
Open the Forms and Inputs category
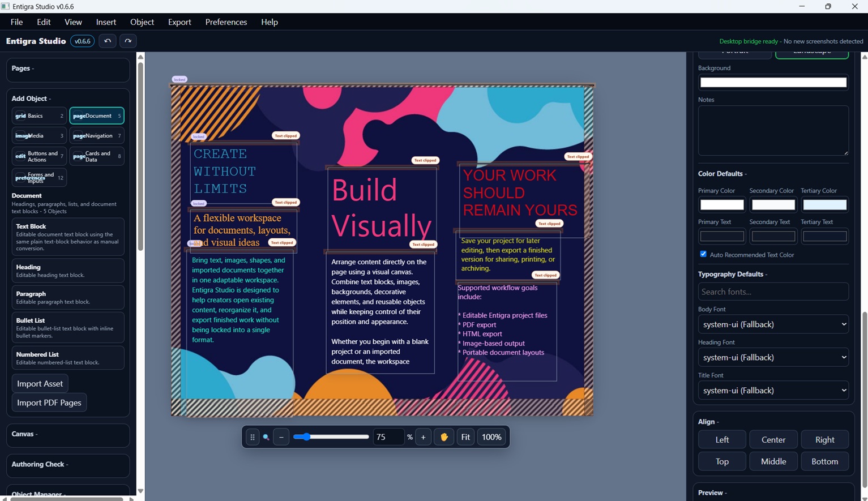[39, 178]
